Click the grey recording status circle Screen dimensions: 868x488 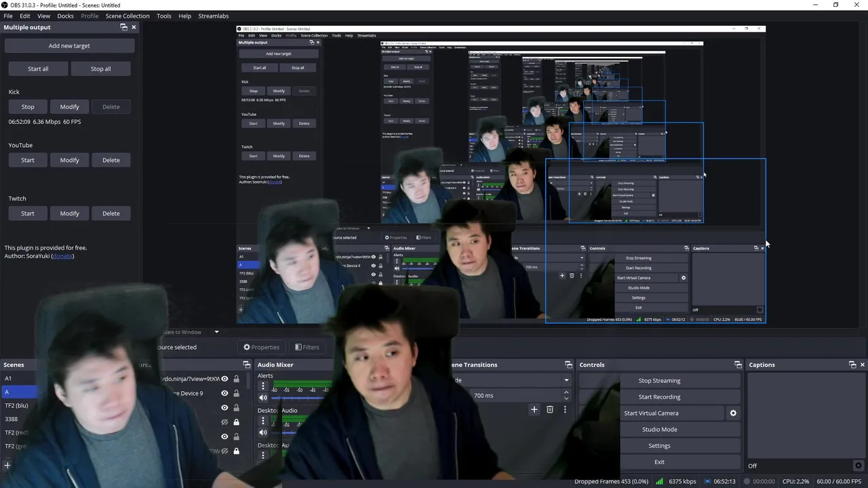pyautogui.click(x=745, y=481)
